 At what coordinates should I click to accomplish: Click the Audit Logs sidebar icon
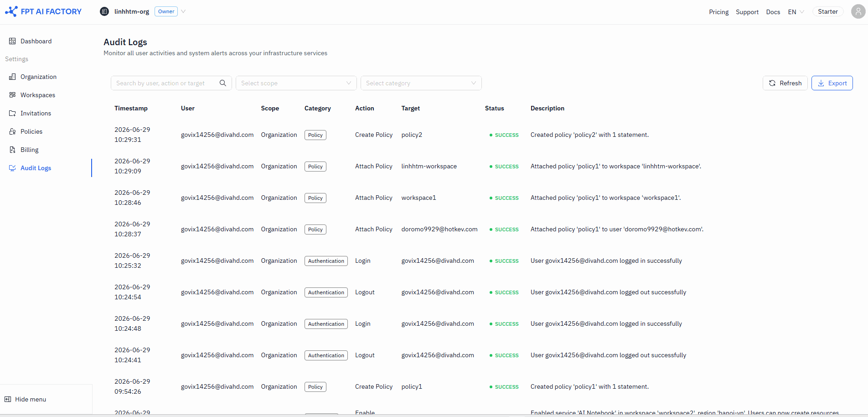pos(12,168)
